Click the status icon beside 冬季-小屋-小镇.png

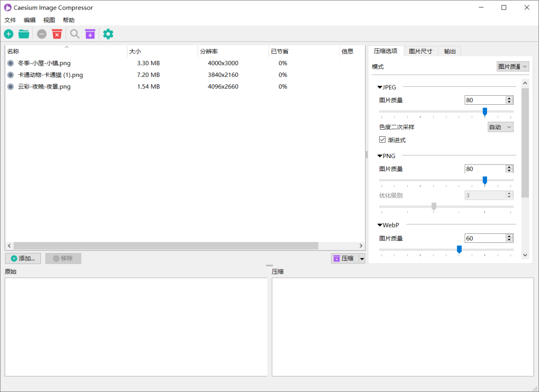coord(10,63)
